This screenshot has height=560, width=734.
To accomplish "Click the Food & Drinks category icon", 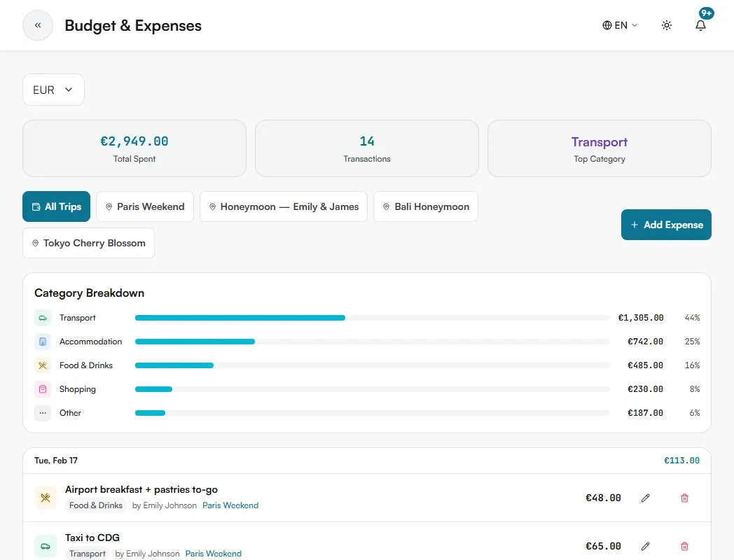I will tap(43, 365).
